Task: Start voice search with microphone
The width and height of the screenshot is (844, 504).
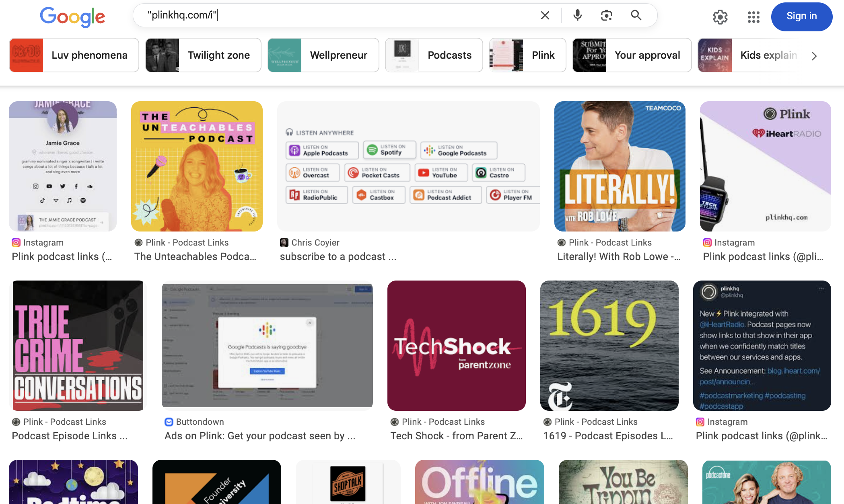Action: [577, 15]
